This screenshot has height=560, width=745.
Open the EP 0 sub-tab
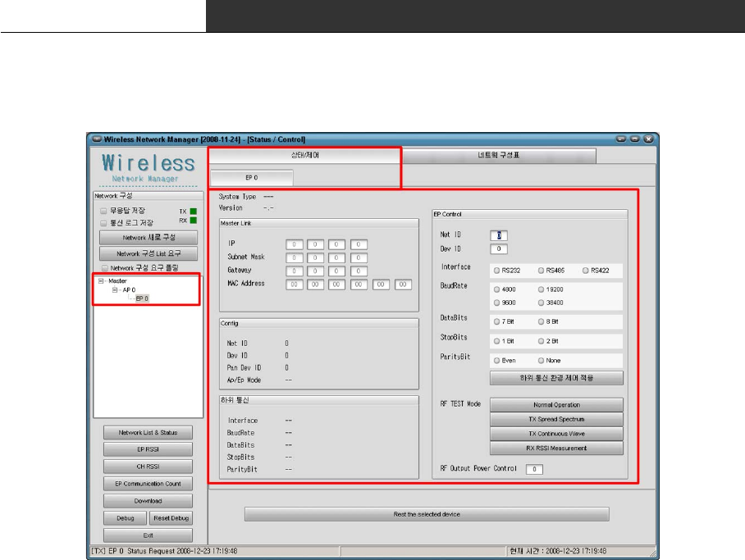pos(252,178)
